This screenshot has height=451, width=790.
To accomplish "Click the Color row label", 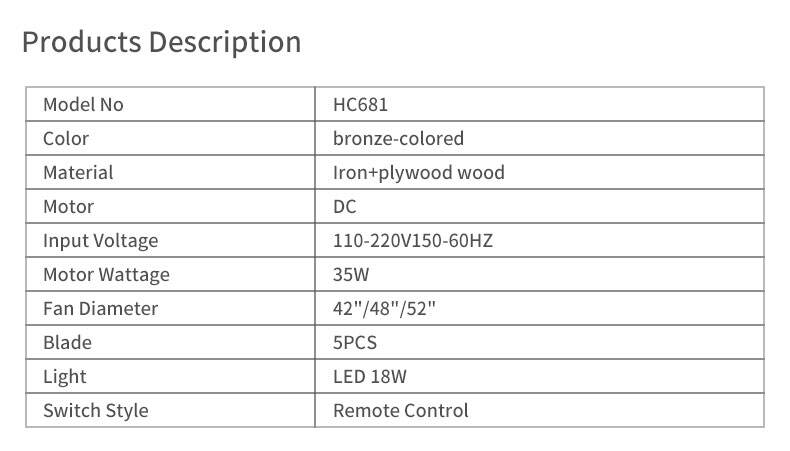I will click(x=66, y=139).
